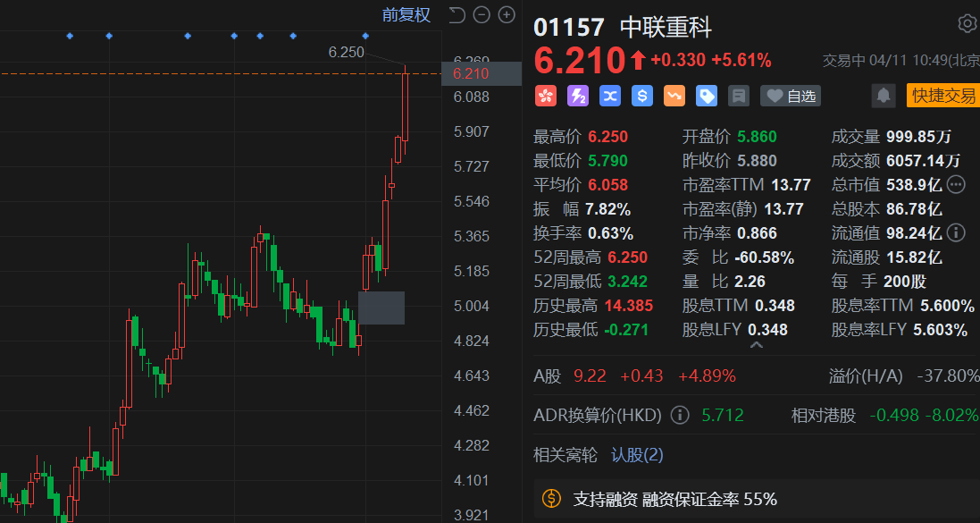Click info icon next to 流通值
Viewport: 980px width, 523px height.
(955, 233)
